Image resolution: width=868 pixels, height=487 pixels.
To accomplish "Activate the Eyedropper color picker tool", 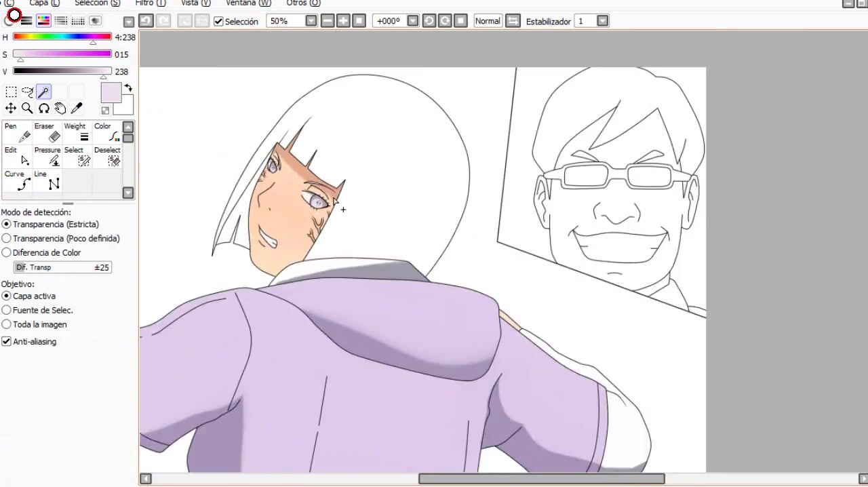I will [77, 109].
